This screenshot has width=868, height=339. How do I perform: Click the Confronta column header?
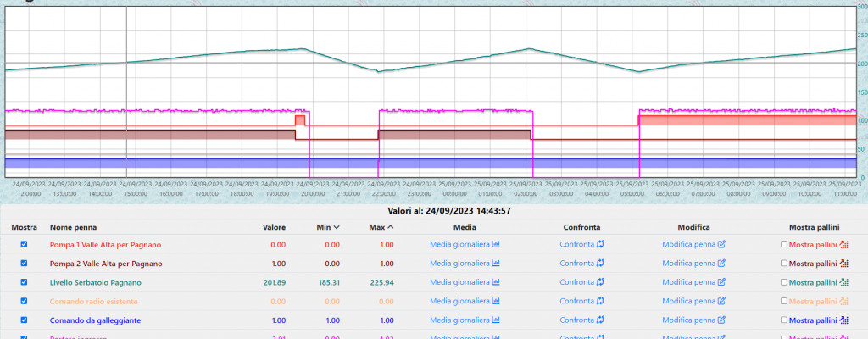[581, 227]
